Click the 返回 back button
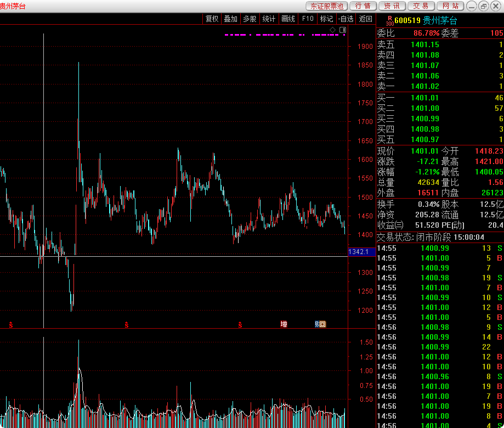 point(365,19)
